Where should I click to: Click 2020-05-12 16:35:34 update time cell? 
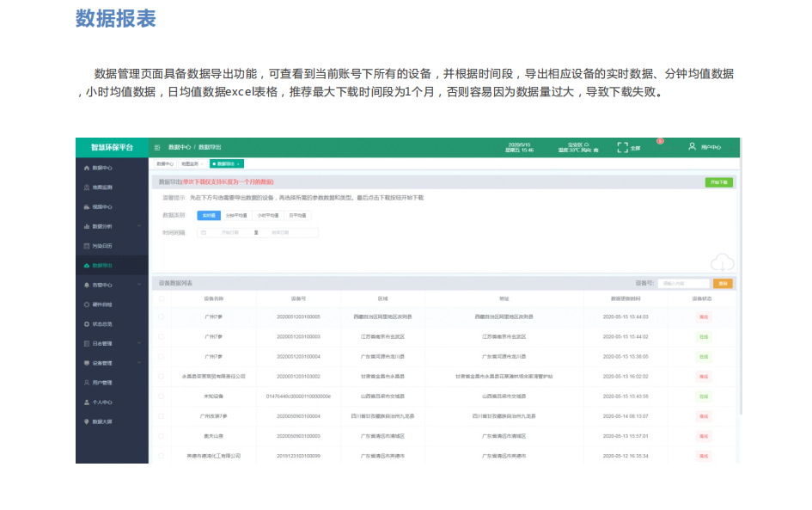tap(626, 456)
